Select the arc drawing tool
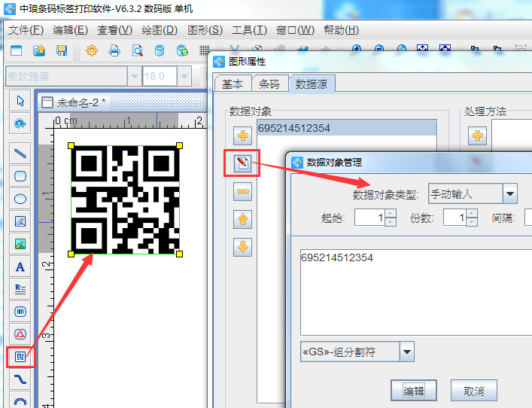Viewport: 532px width, 408px height. (x=20, y=400)
